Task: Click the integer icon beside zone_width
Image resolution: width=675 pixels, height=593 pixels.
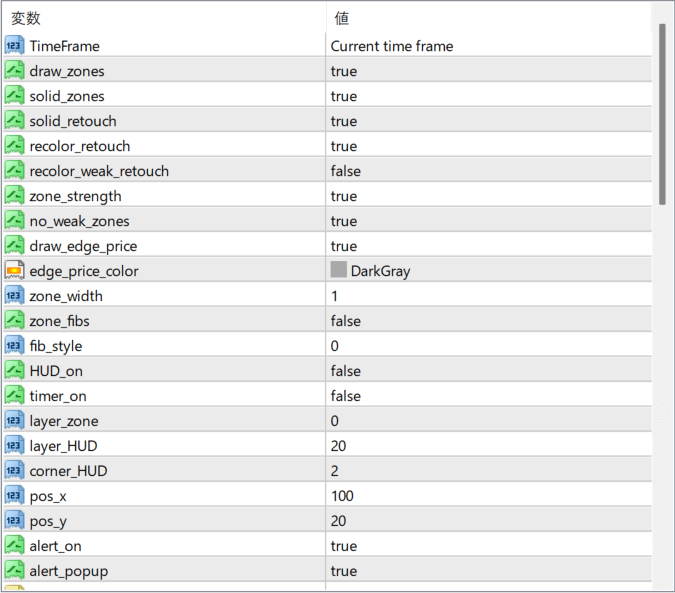Action: click(14, 296)
